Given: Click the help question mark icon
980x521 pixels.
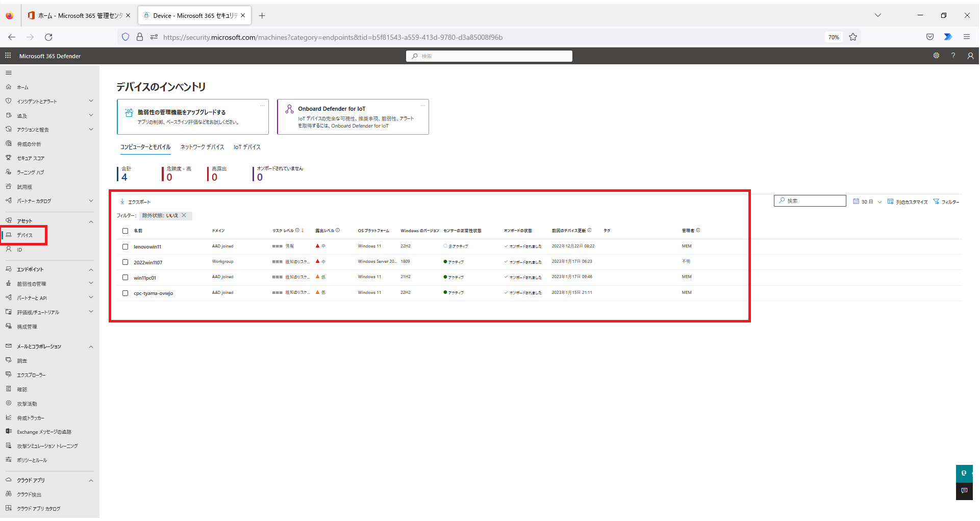Looking at the screenshot, I should point(953,56).
